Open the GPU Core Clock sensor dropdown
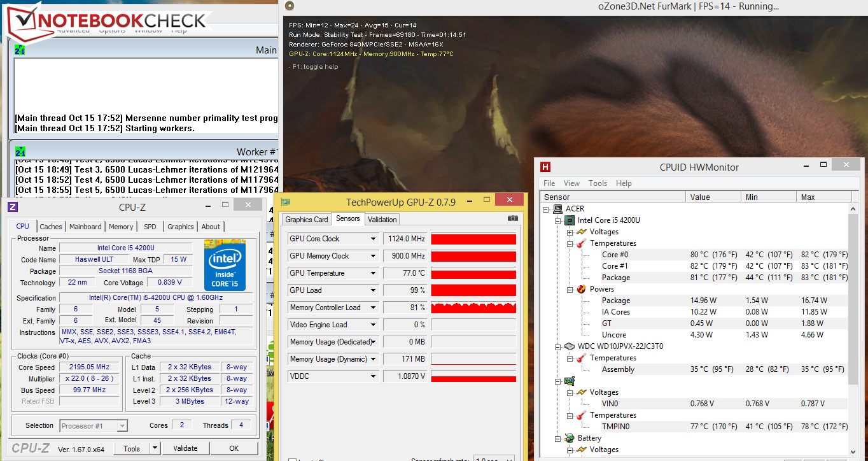The width and height of the screenshot is (868, 461). point(374,239)
